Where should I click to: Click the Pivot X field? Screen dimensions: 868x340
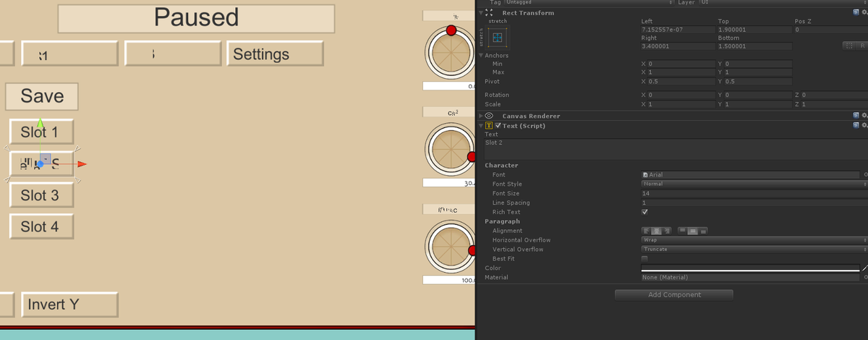[681, 82]
